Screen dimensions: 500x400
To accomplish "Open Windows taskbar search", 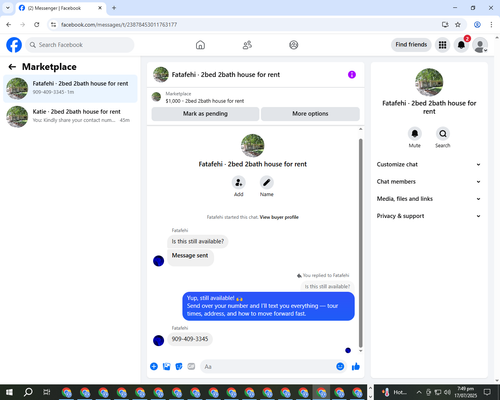I will [28, 392].
